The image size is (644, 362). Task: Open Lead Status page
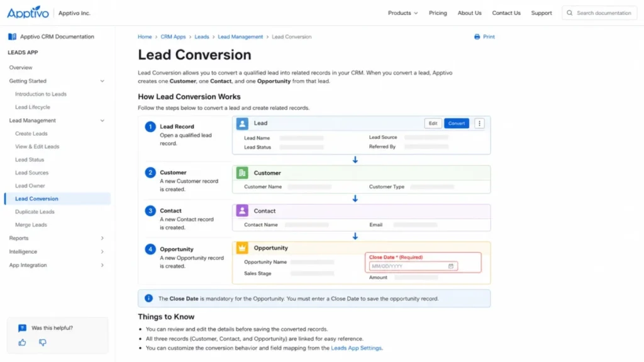point(30,160)
